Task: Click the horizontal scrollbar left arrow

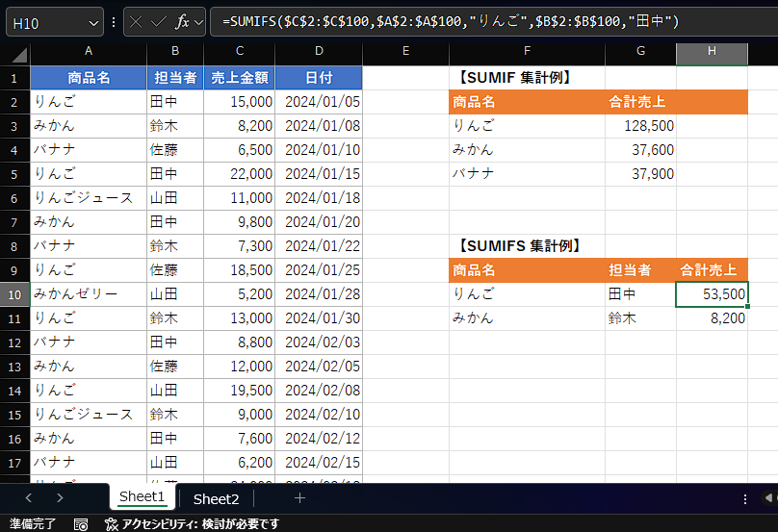Action: 769,498
